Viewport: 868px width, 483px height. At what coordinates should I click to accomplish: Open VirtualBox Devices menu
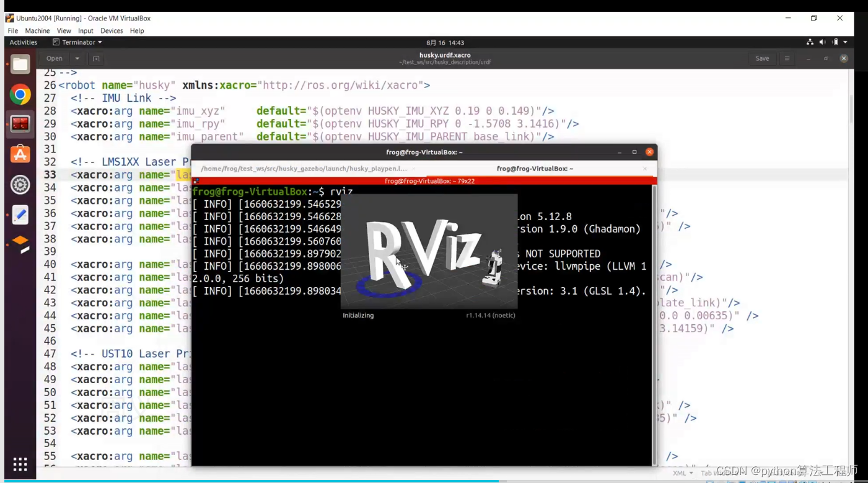point(112,30)
